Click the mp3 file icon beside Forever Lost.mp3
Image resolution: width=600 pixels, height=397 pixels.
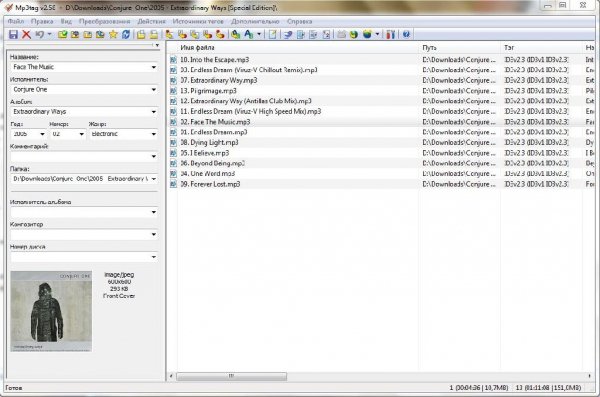173,184
